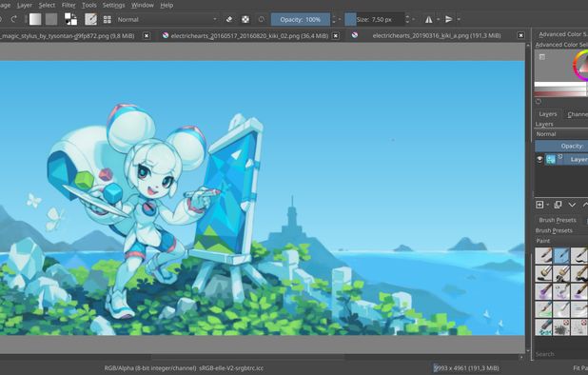Open the brush presets chooser grid icon
Image resolution: width=588 pixels, height=375 pixels.
tap(107, 19)
